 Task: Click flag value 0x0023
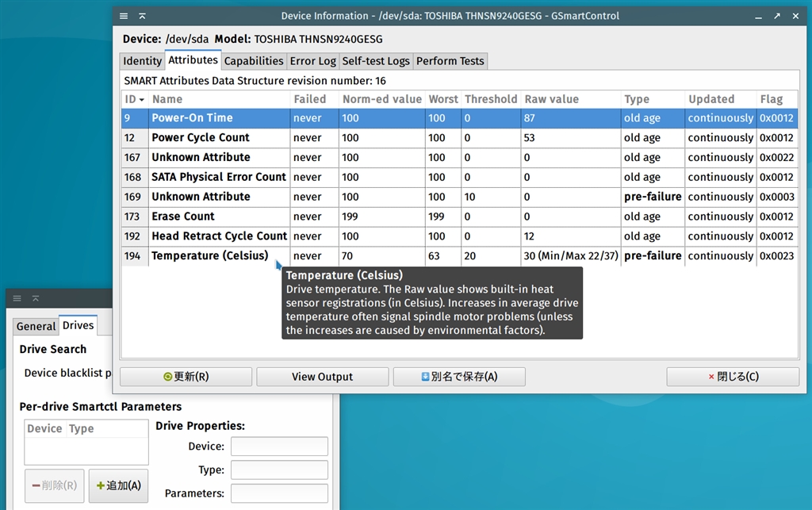click(x=776, y=255)
